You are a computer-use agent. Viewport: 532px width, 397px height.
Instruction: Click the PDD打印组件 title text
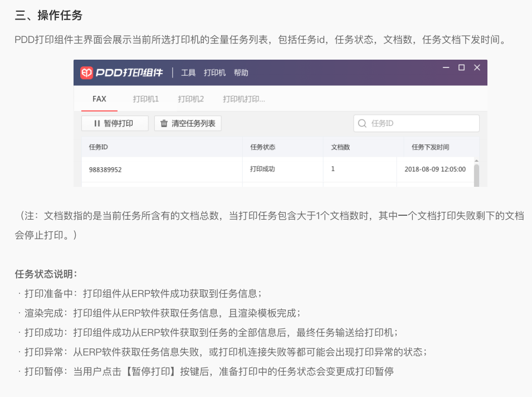point(129,72)
